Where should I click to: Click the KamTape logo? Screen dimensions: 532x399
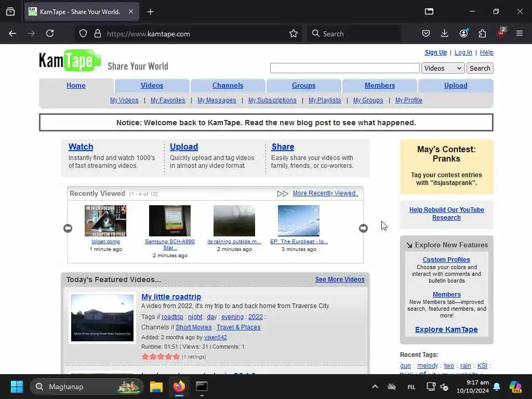(x=70, y=61)
